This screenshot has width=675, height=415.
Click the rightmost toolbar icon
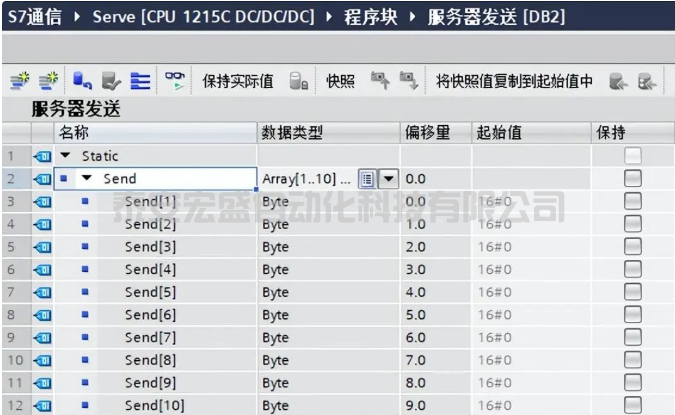point(646,82)
